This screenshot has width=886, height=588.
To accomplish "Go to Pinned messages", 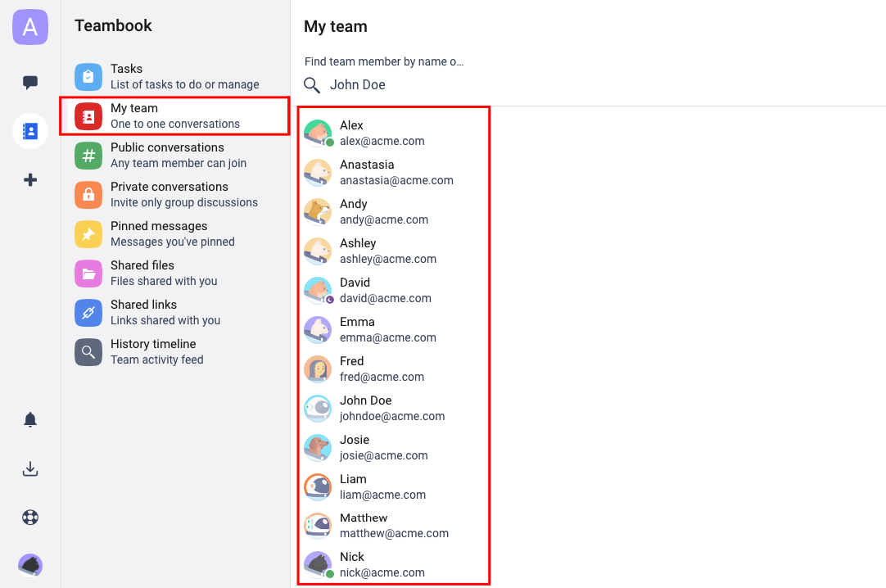I will click(175, 234).
